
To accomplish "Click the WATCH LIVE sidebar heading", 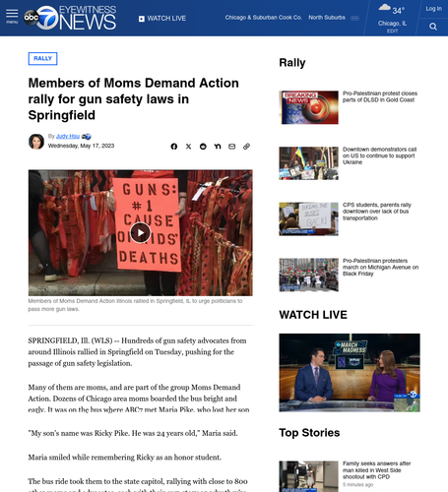I will coord(313,315).
